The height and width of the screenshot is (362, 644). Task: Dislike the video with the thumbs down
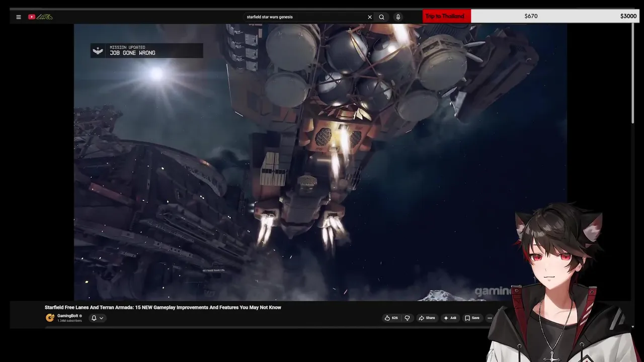click(407, 318)
